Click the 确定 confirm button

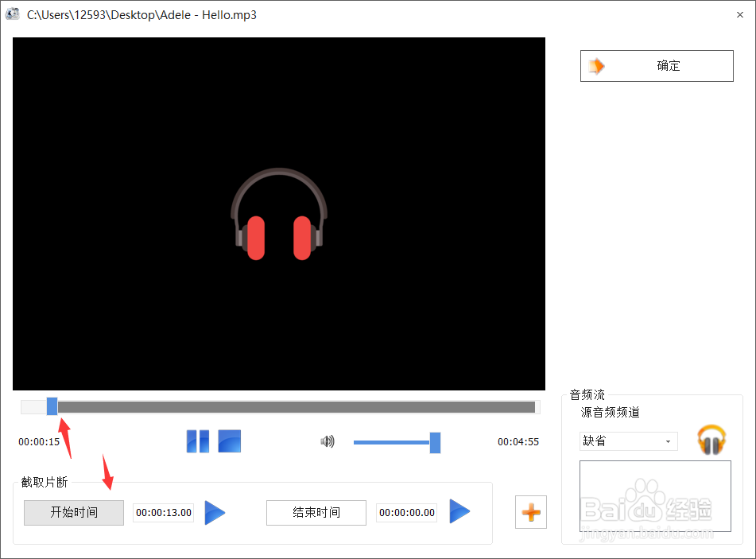pyautogui.click(x=657, y=65)
